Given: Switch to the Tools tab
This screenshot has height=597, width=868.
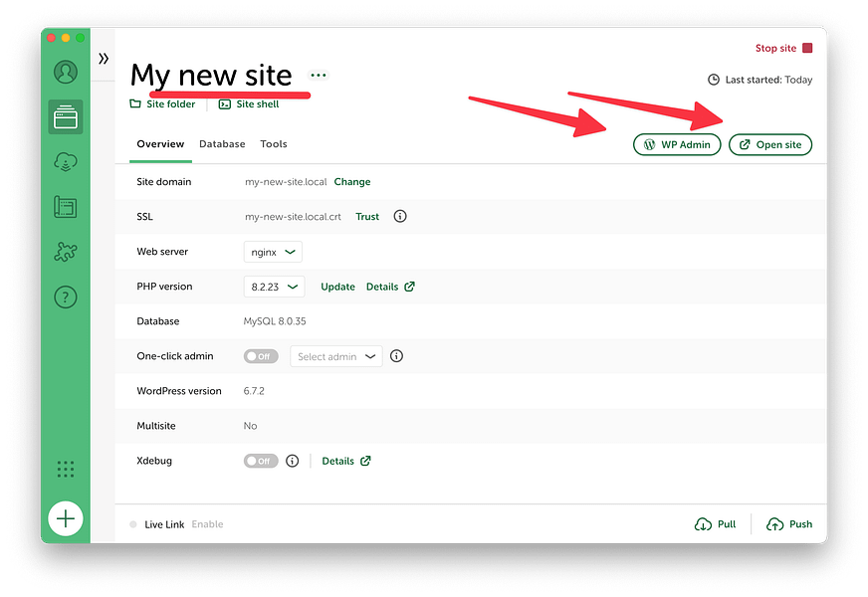Looking at the screenshot, I should click(273, 143).
